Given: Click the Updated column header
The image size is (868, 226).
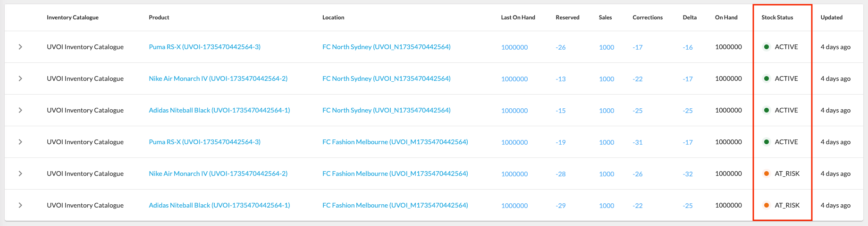Looking at the screenshot, I should coord(831,17).
